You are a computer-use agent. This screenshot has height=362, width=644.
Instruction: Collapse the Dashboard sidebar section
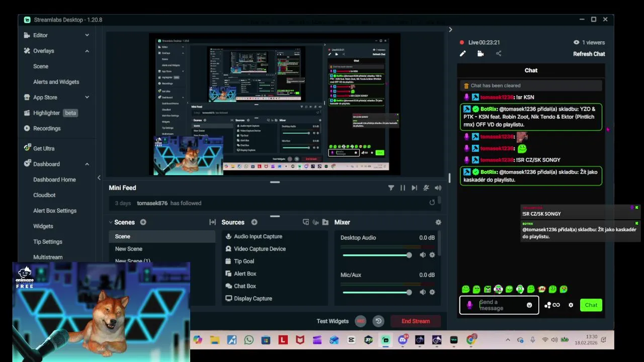tap(87, 164)
